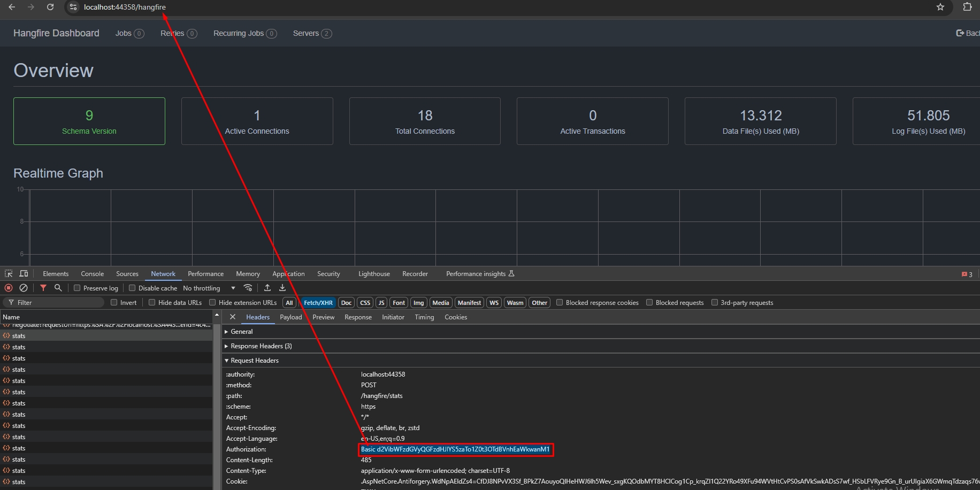Open the Preview tab of the request
The width and height of the screenshot is (980, 490).
tap(324, 317)
